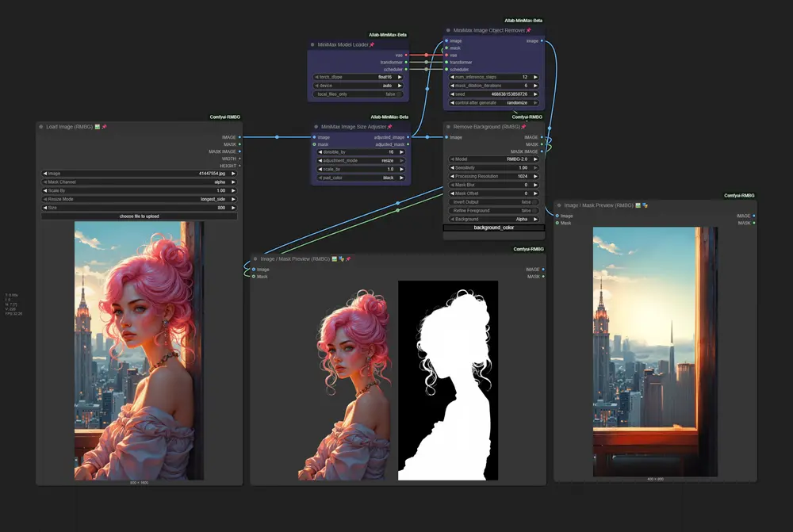Click the background_color button
This screenshot has height=532, width=793.
[494, 228]
